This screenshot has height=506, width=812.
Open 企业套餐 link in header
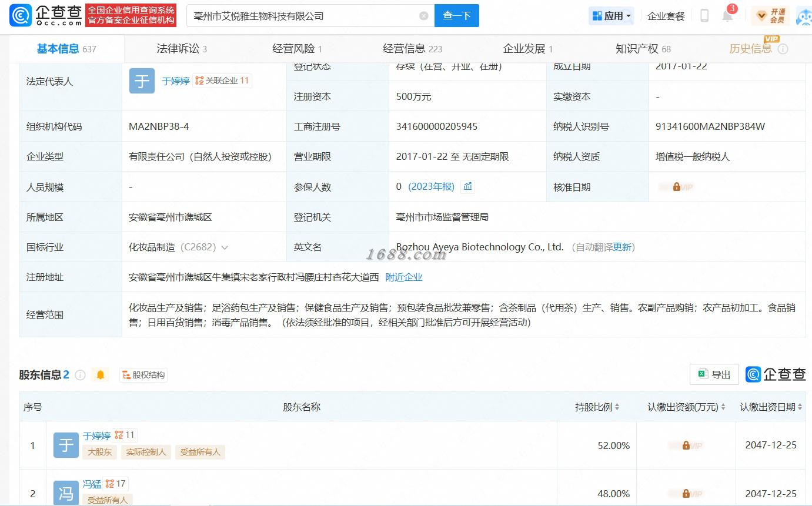tap(666, 16)
